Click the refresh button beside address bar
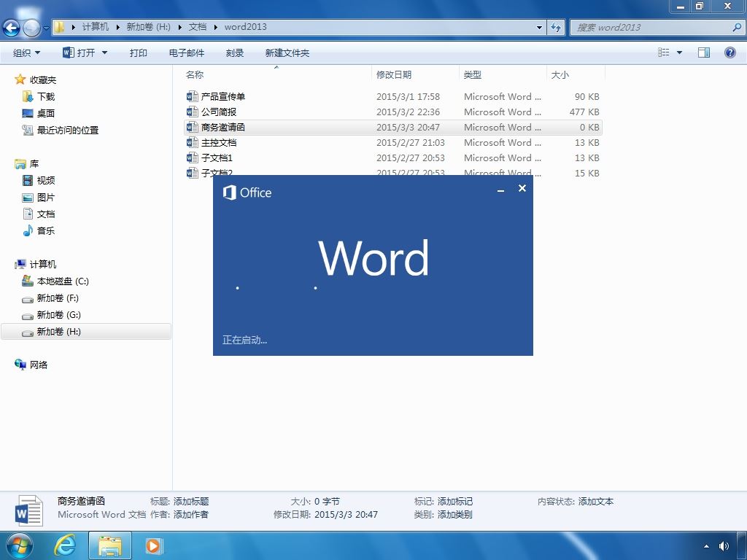 (557, 27)
